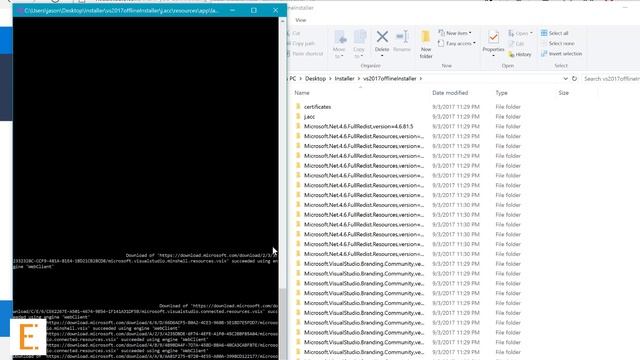Click the console window title bar icon
This screenshot has height=360, width=640.
pyautogui.click(x=19, y=11)
